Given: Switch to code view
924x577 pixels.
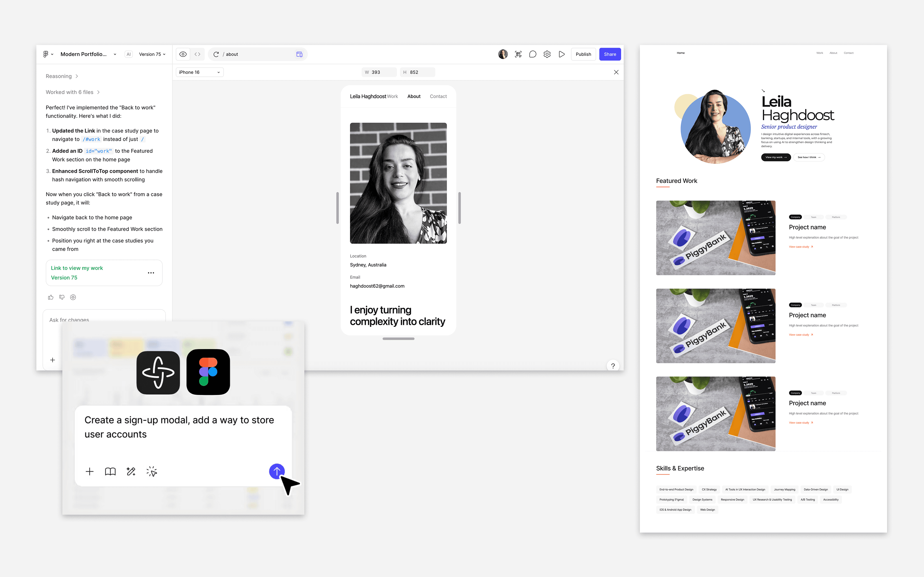Looking at the screenshot, I should (x=198, y=54).
